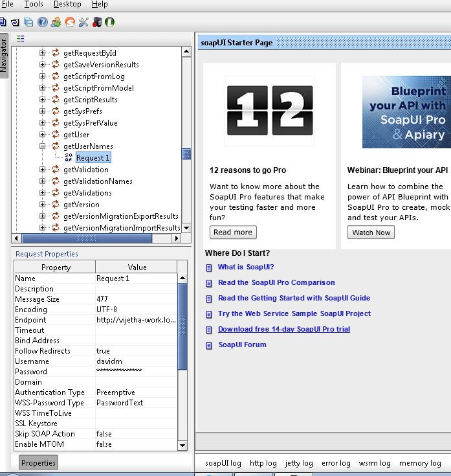Open the error log tab
The height and width of the screenshot is (476, 451).
(336, 463)
